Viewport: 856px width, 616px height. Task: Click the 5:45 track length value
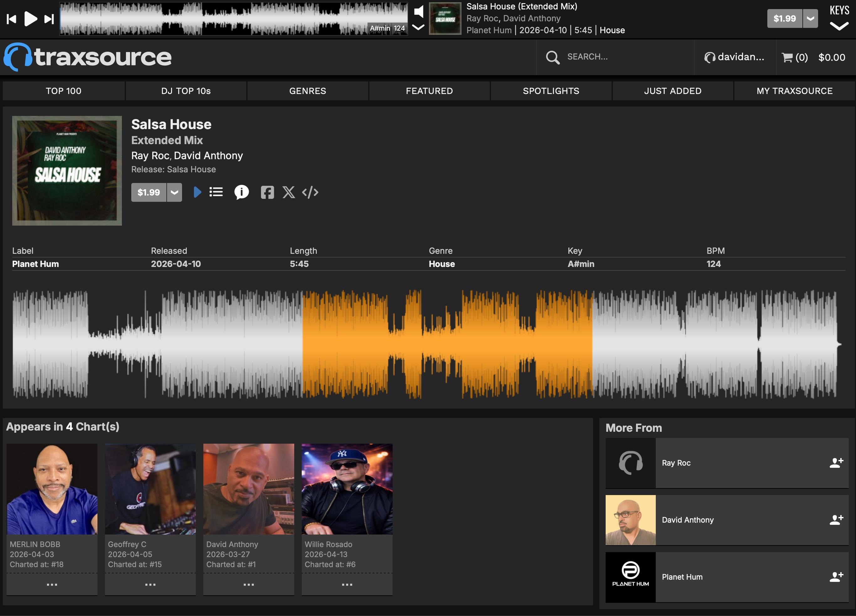[299, 264]
